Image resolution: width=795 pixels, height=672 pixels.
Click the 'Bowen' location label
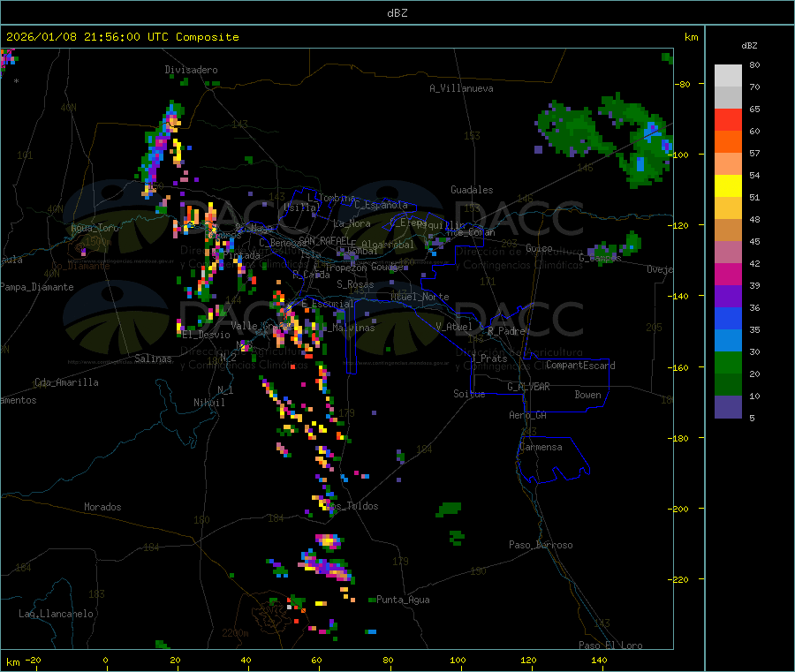coord(587,395)
